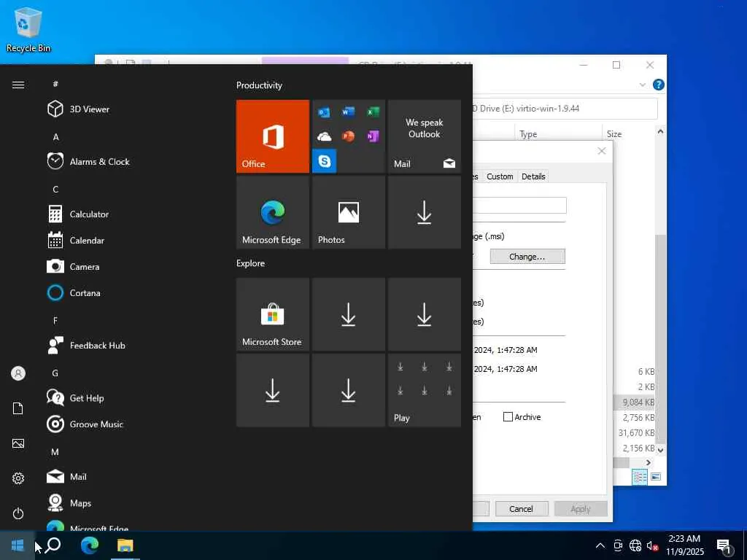Open Pictures from Start sidebar
The height and width of the screenshot is (560, 747).
pos(18,443)
